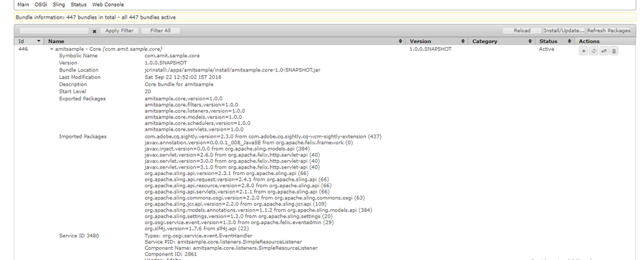644x260 pixels.
Task: Uninstall bundle using trash icon
Action: (x=614, y=51)
